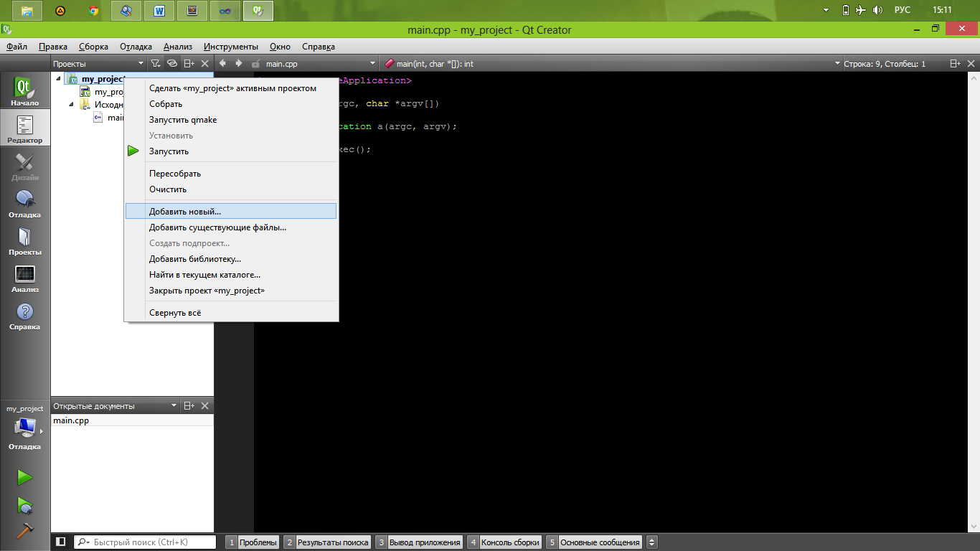Choose Очистить in context menu
The width and height of the screenshot is (980, 551).
pos(230,189)
